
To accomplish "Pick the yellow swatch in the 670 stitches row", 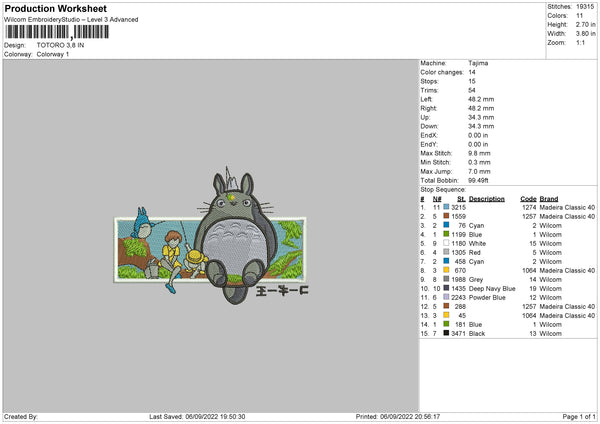I will coord(446,270).
